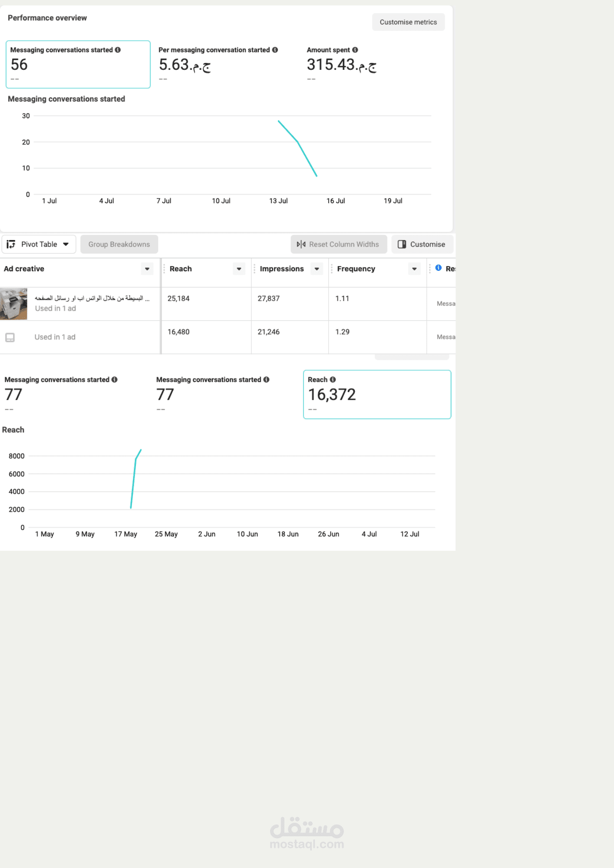The width and height of the screenshot is (614, 868).
Task: Expand the Reach column dropdown arrow
Action: (x=239, y=269)
